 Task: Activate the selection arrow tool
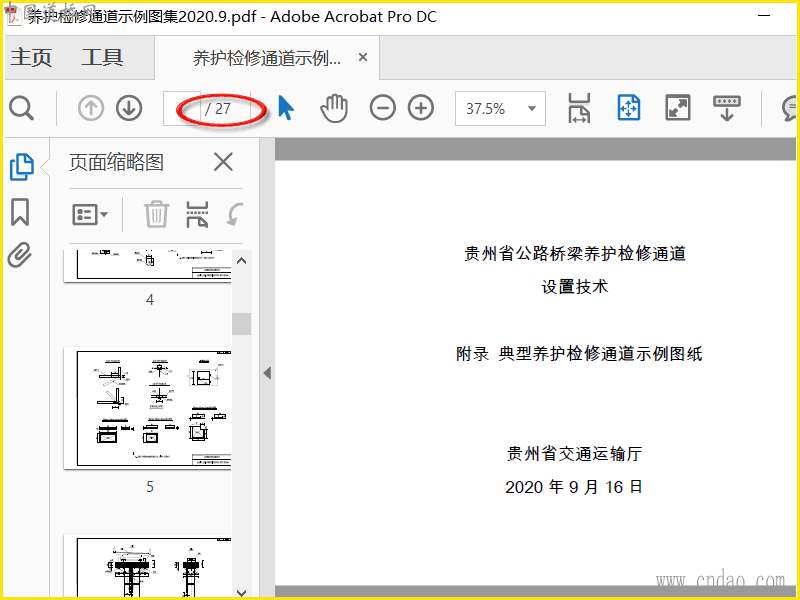tap(286, 108)
